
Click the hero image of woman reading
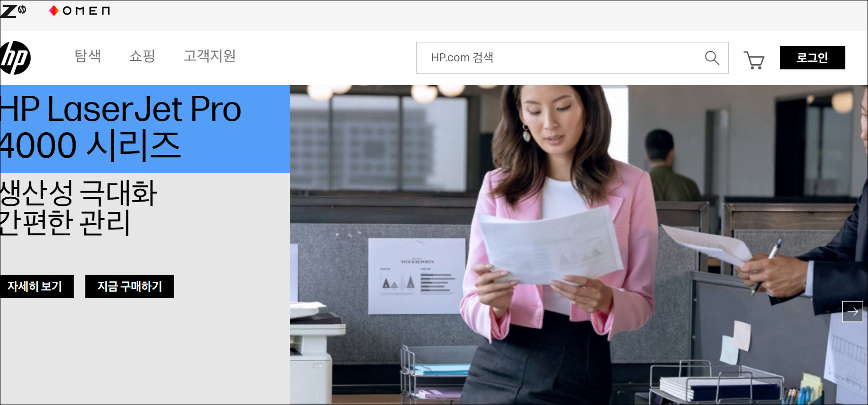[579, 245]
